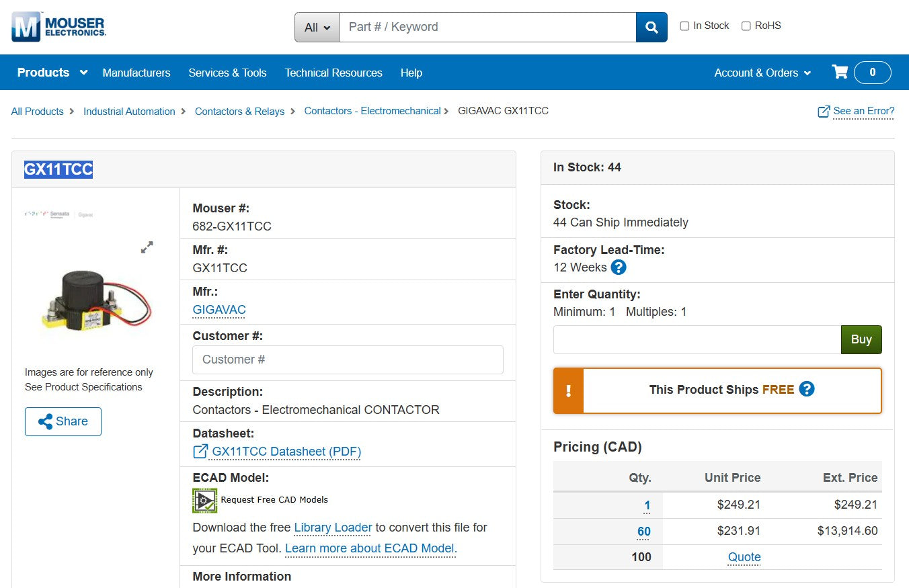Click the 'Contactors - Electromechanical CONTACTOR' description
Screen dimensions: 909x588
316,410
